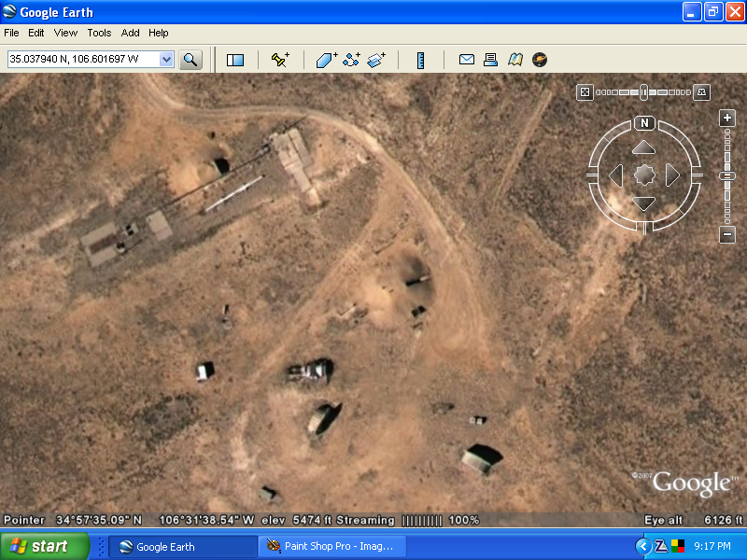The image size is (747, 560).
Task: Open the Help menu
Action: tap(158, 33)
